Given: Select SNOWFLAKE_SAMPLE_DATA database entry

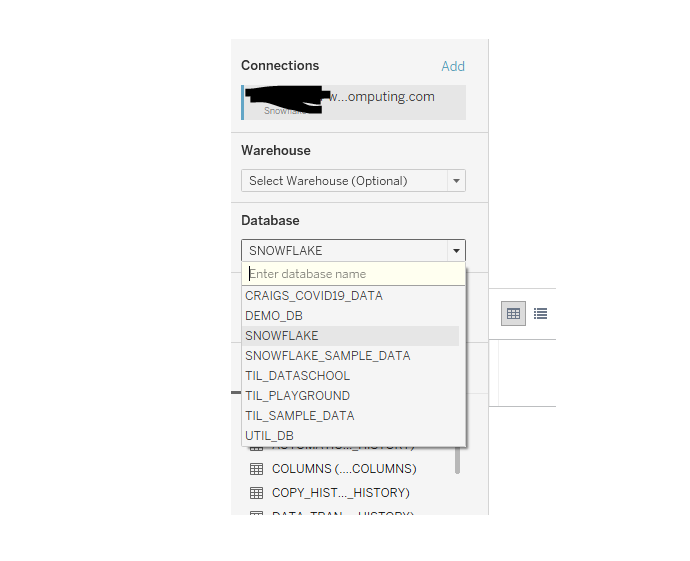Looking at the screenshot, I should [x=327, y=356].
